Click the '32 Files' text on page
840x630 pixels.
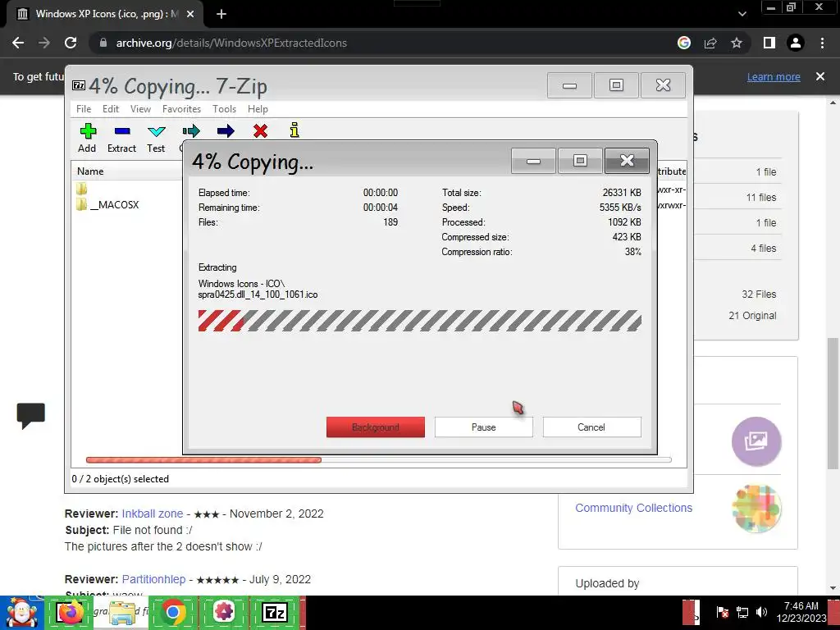759,294
